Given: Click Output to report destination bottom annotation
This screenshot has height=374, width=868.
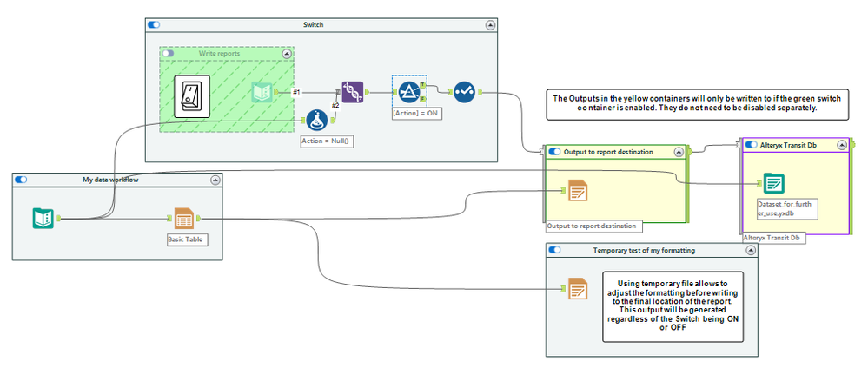Looking at the screenshot, I should pos(594,226).
